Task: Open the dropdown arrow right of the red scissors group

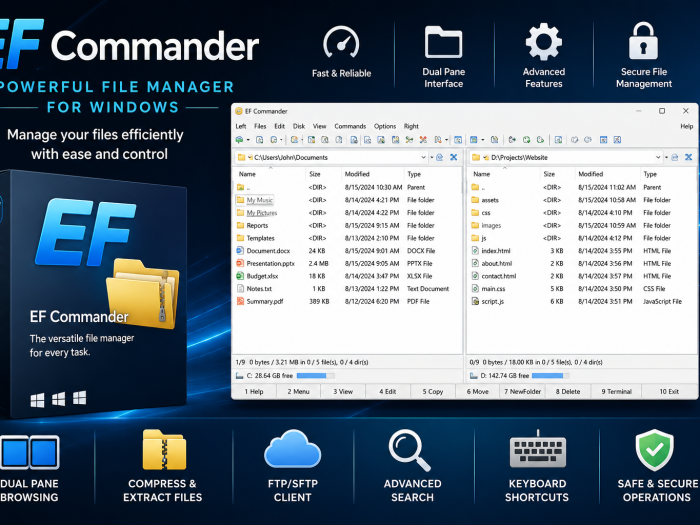Action: (x=446, y=140)
